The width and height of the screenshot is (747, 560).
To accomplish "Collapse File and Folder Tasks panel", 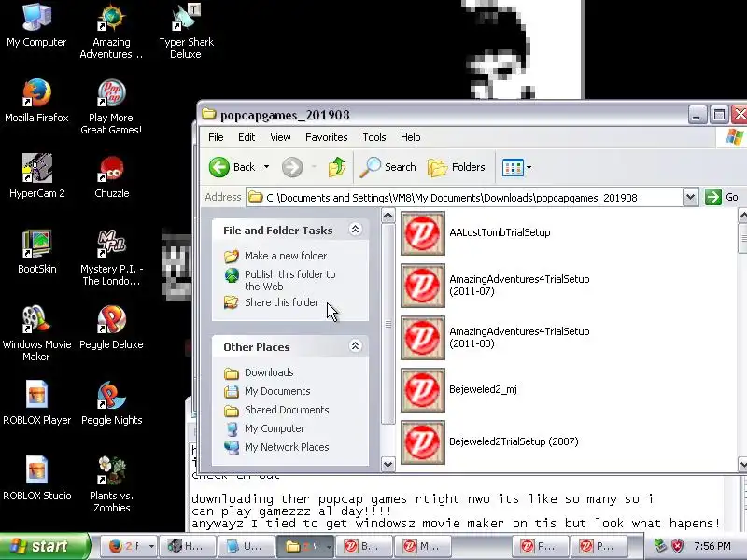I will pos(355,230).
